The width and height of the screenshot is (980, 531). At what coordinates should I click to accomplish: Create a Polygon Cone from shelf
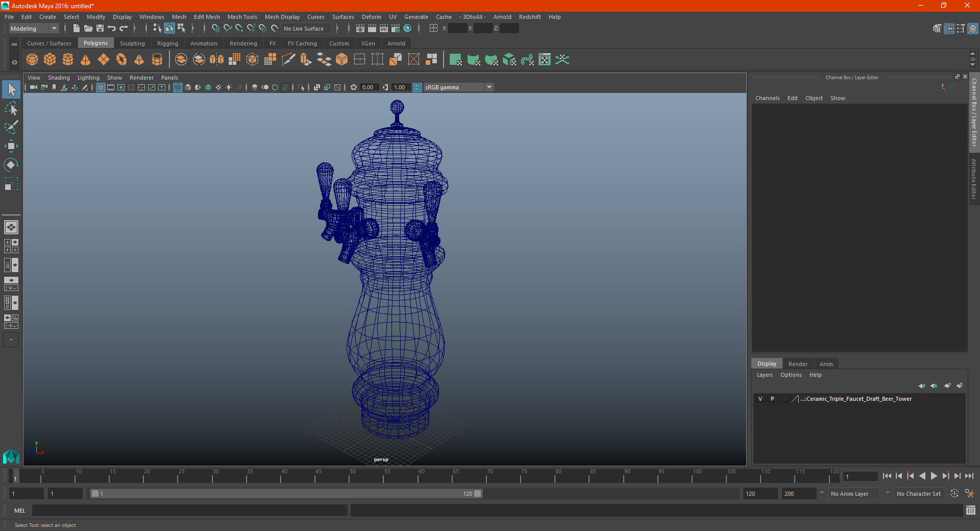click(86, 60)
